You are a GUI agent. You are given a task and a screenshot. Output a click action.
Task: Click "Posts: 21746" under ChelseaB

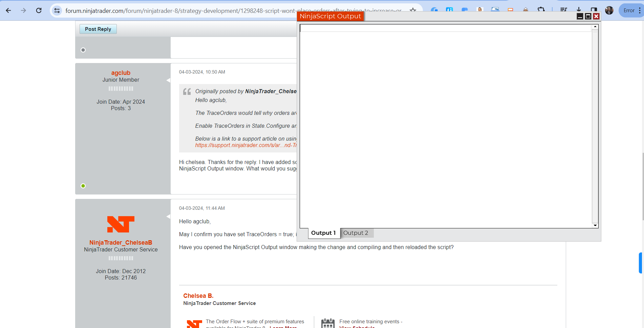point(121,278)
